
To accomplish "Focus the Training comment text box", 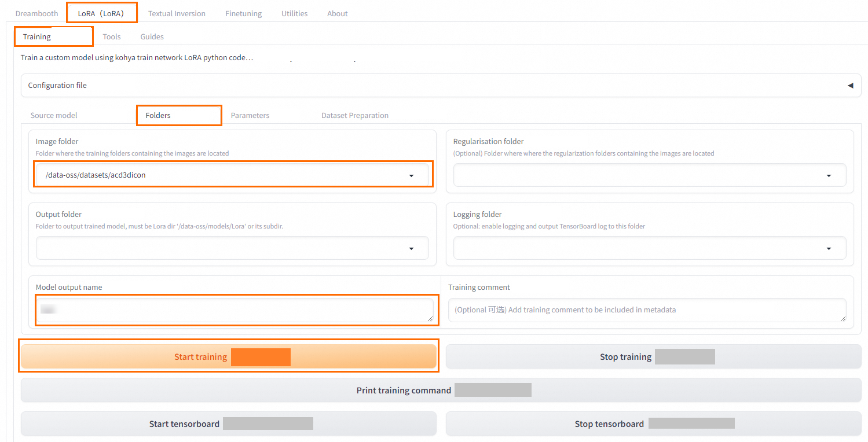I will [x=647, y=310].
